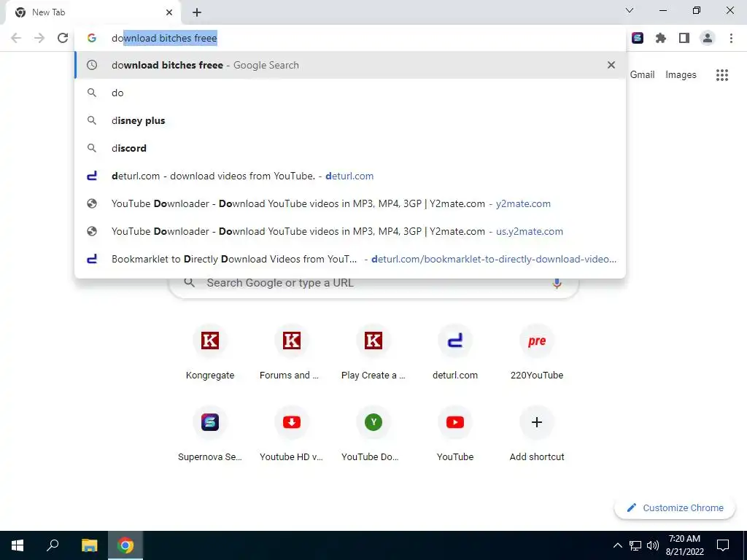Open the 'Play Create a ...' shortcut
Image resolution: width=747 pixels, height=560 pixels.
(x=373, y=354)
